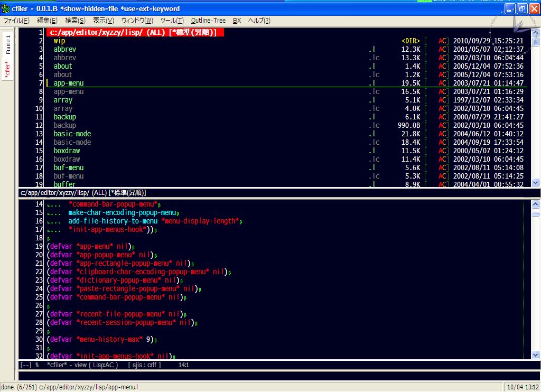541x392 pixels.
Task: Click the code view scrollbar up arrow
Action: [536, 204]
